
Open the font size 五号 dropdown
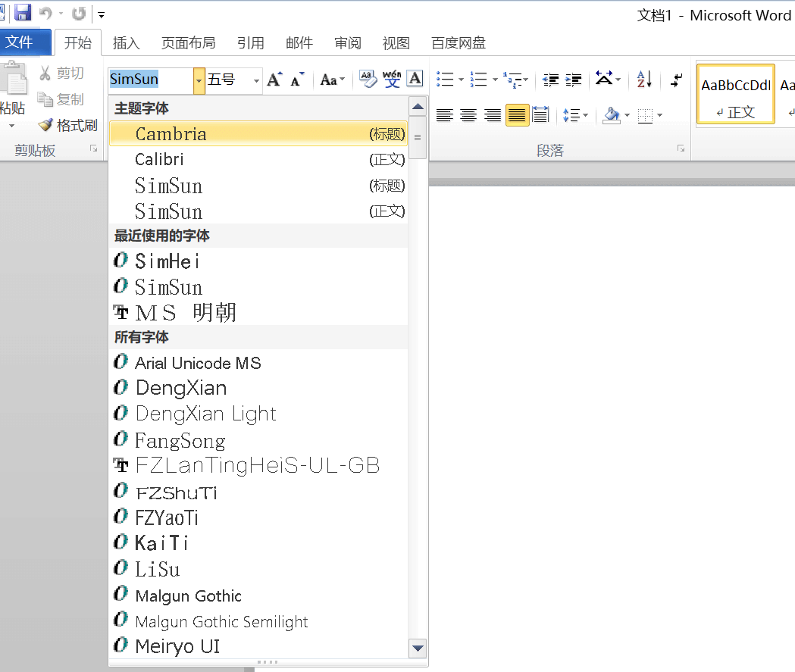tap(256, 80)
